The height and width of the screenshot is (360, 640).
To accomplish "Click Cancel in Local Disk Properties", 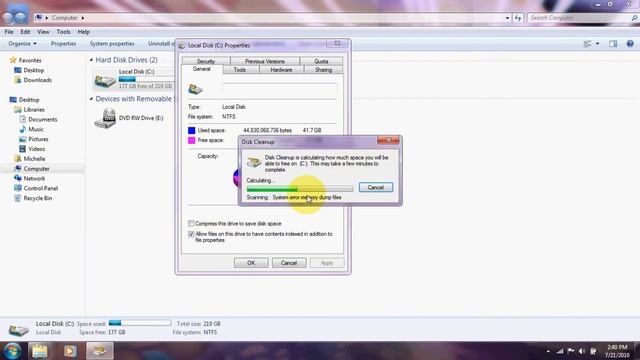I will tap(289, 263).
